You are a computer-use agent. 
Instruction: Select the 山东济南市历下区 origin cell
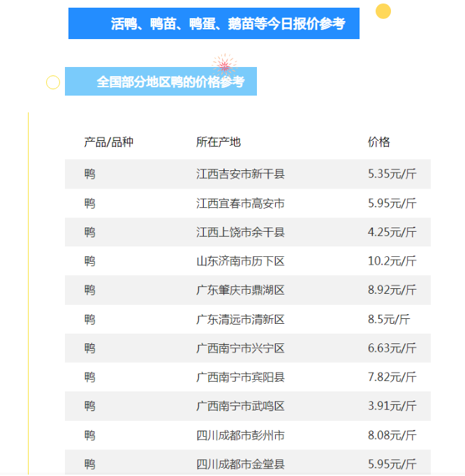[240, 261]
